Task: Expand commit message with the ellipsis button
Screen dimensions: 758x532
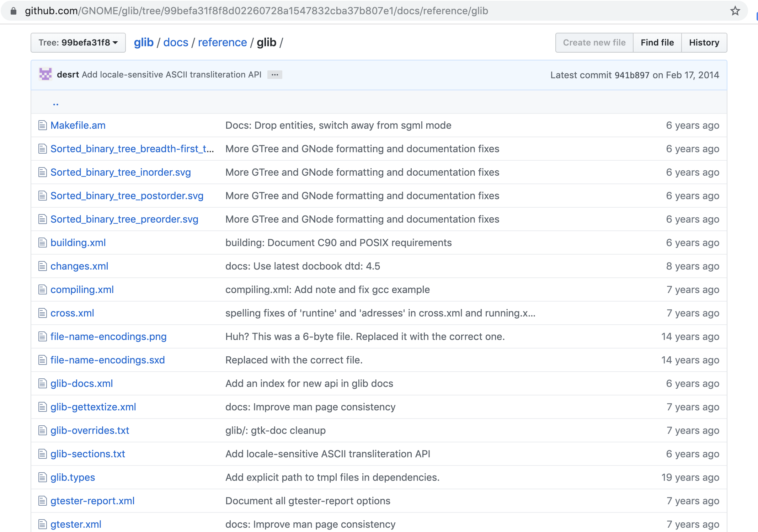Action: 275,75
